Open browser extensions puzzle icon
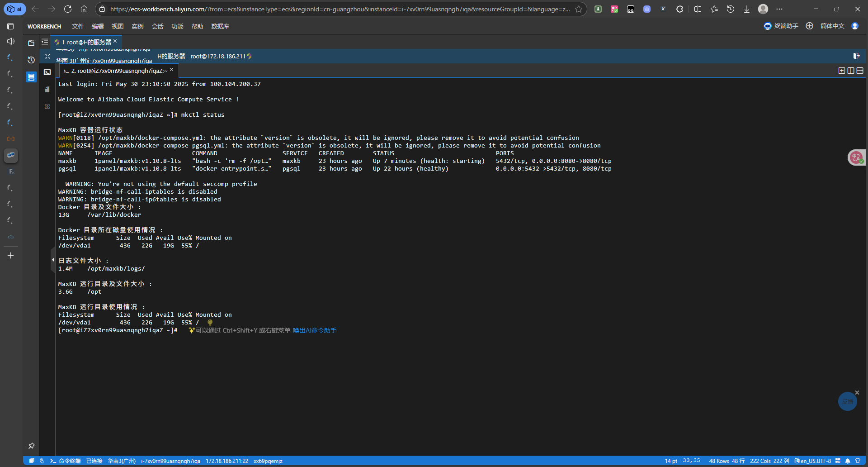868x467 pixels. (679, 9)
